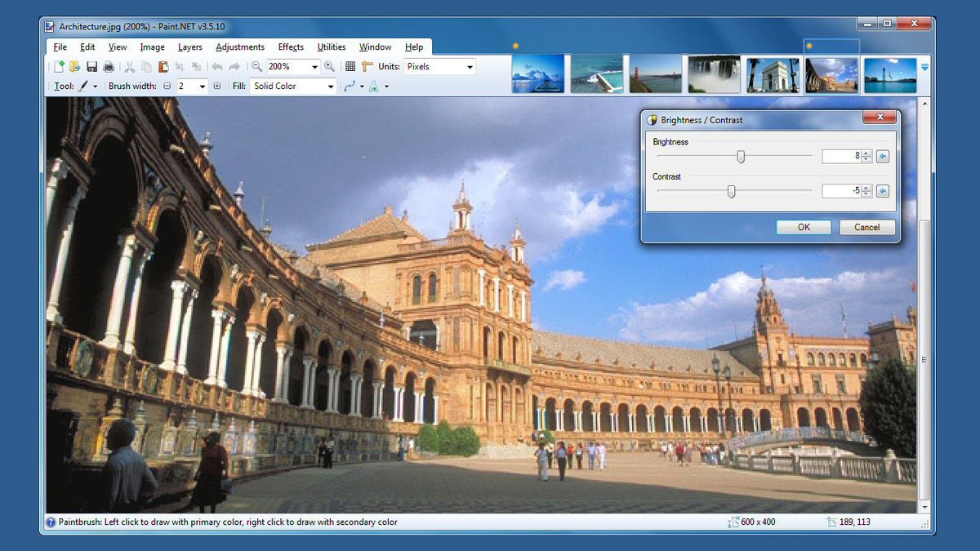The height and width of the screenshot is (551, 980).
Task: Paste from the clipboard
Action: [x=164, y=66]
